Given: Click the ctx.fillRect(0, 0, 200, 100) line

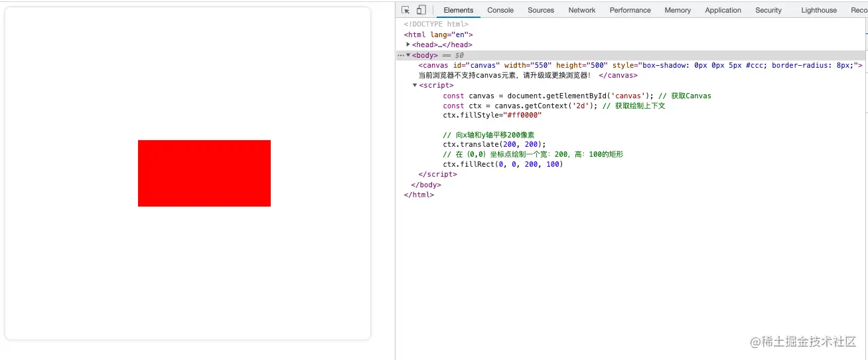Looking at the screenshot, I should tap(503, 164).
